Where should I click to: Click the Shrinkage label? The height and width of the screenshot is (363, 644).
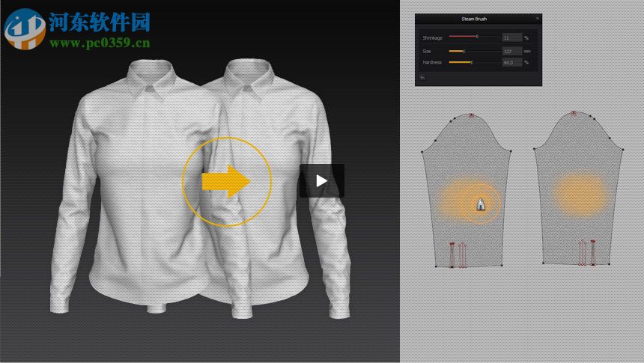tap(433, 37)
